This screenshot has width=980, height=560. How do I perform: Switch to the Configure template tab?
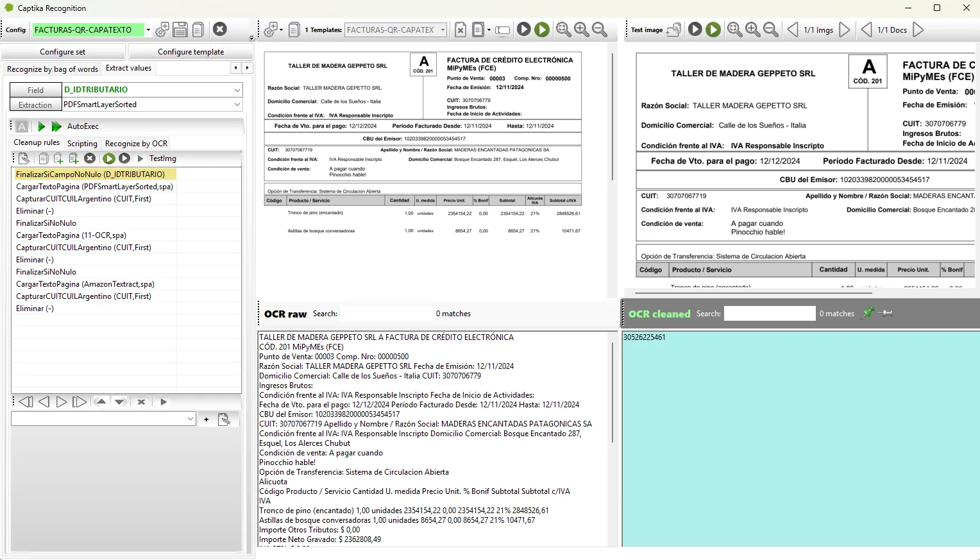pos(191,52)
